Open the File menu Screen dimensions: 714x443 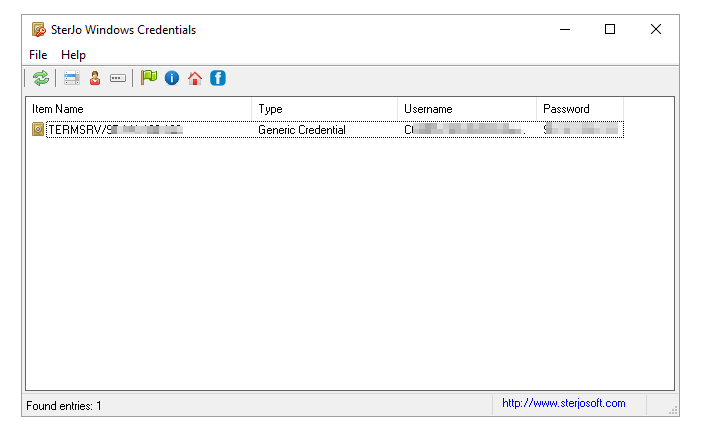[38, 55]
